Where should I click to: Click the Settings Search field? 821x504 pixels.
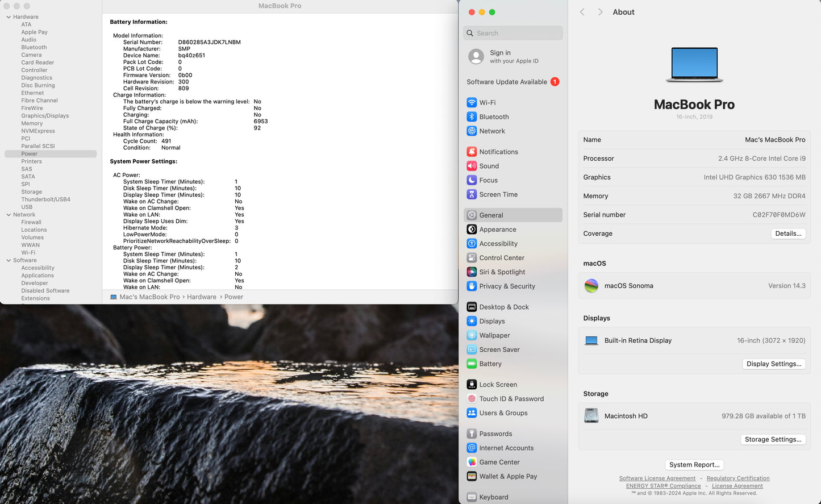[x=513, y=33]
